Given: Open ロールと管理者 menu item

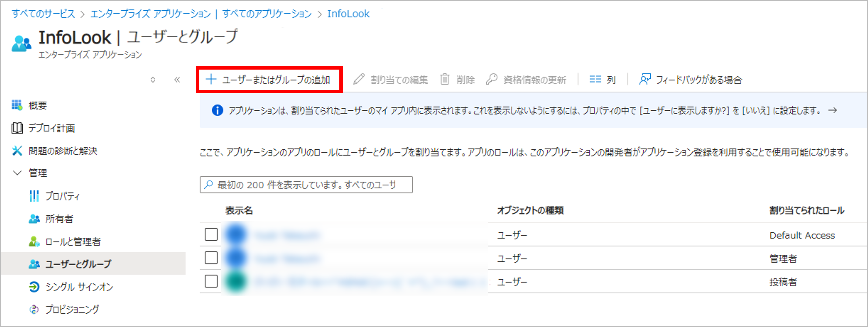Looking at the screenshot, I should [x=73, y=242].
